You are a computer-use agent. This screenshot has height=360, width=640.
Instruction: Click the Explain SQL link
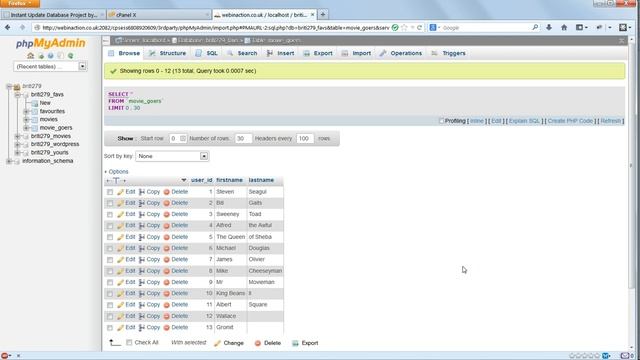(x=524, y=121)
